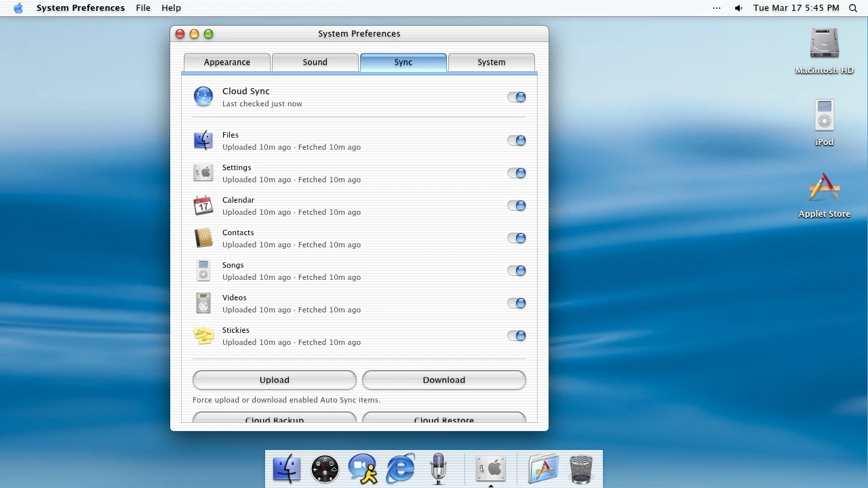
Task: Open the System tab
Action: (492, 62)
